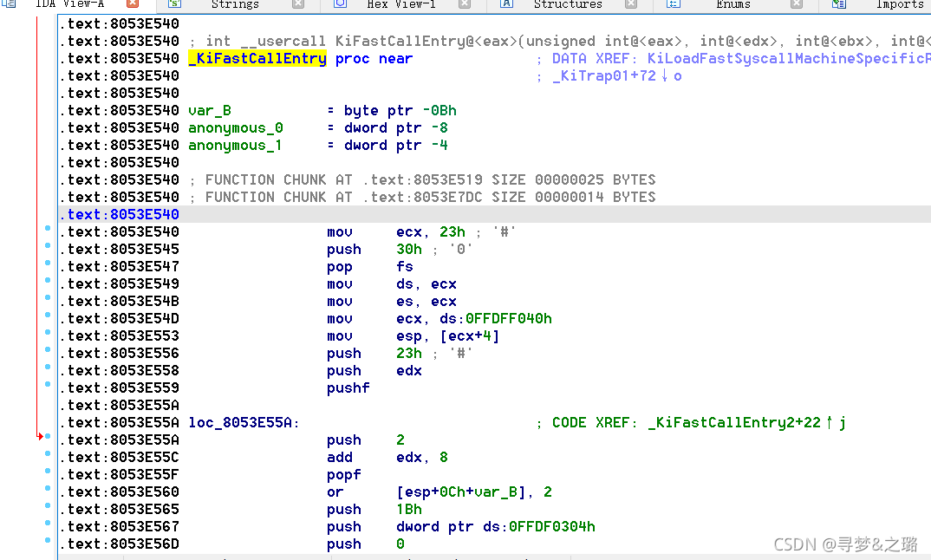Screen dimensions: 931x560
Task: Click gutter dot beside address 8053E55A push 2
Action: coord(48,436)
